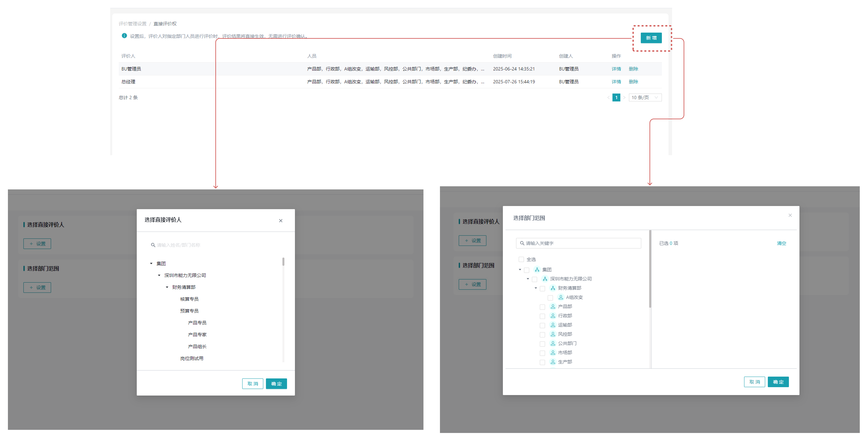The width and height of the screenshot is (868, 441).
Task: Click the search icon in 选择直接评价人 dialog
Action: [153, 245]
